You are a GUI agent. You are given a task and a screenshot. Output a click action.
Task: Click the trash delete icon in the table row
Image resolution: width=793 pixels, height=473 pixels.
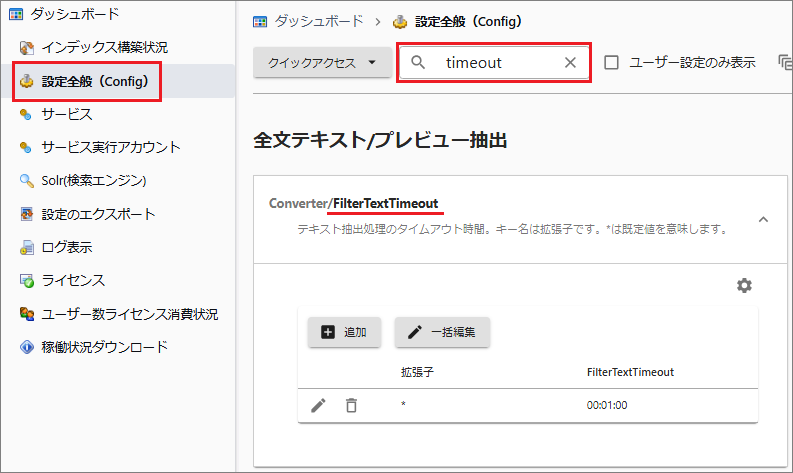coord(351,405)
